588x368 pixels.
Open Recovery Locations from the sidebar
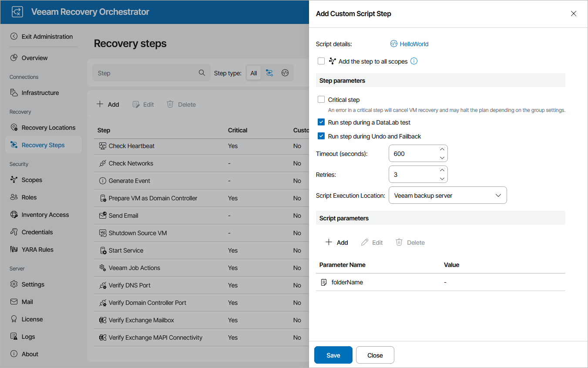point(48,127)
